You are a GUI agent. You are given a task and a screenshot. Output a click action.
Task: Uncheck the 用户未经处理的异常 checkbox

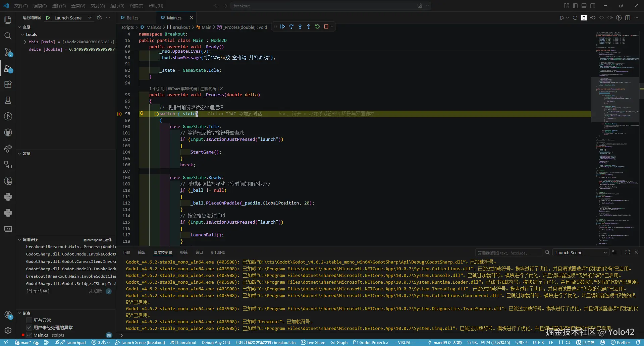[29, 328]
